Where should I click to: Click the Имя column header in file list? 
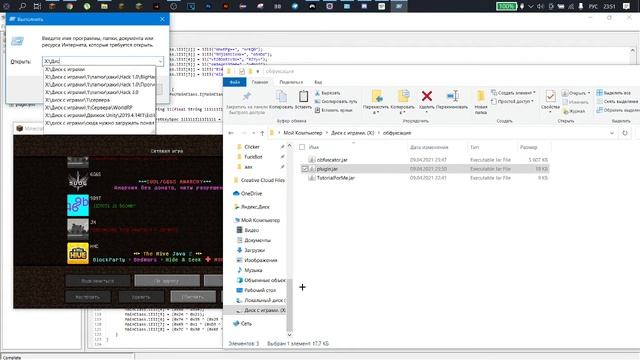click(314, 147)
